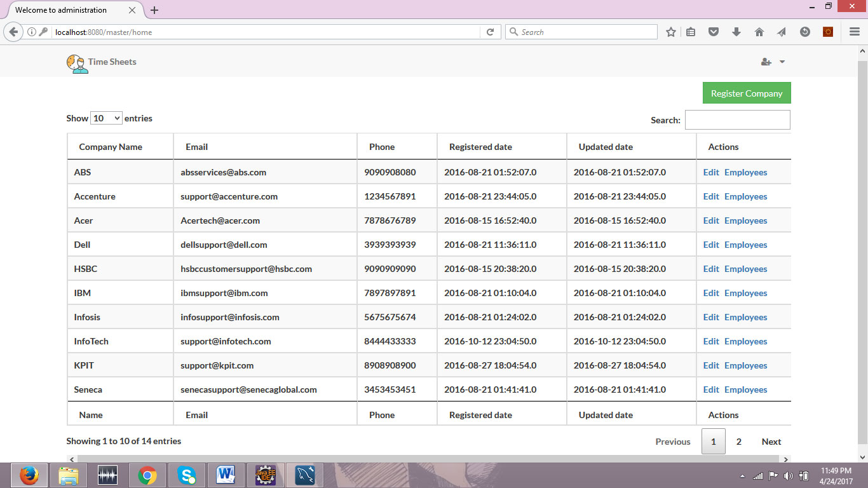Click the round sync icon in toolbar
This screenshot has height=488, width=868.
[x=805, y=32]
